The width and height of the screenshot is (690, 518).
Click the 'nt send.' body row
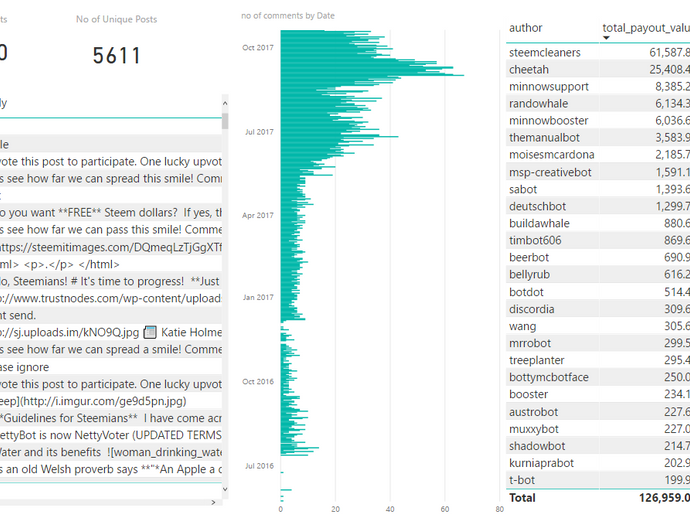click(x=111, y=315)
